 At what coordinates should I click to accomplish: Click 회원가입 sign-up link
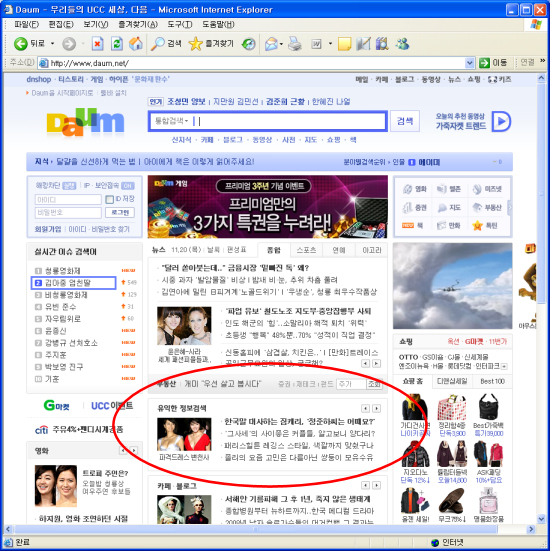[47, 229]
